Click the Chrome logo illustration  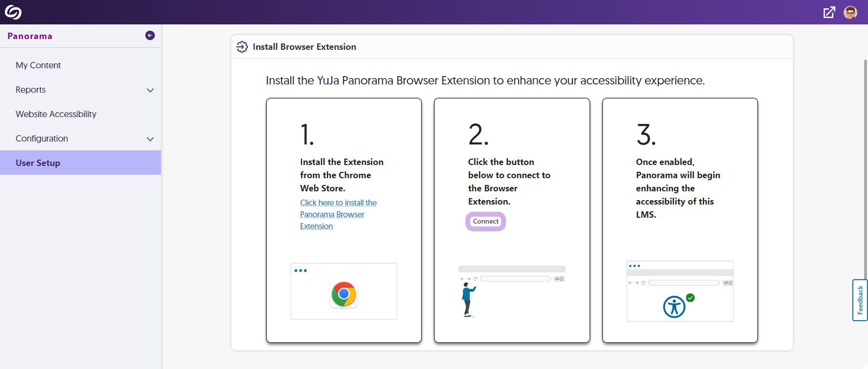(344, 294)
